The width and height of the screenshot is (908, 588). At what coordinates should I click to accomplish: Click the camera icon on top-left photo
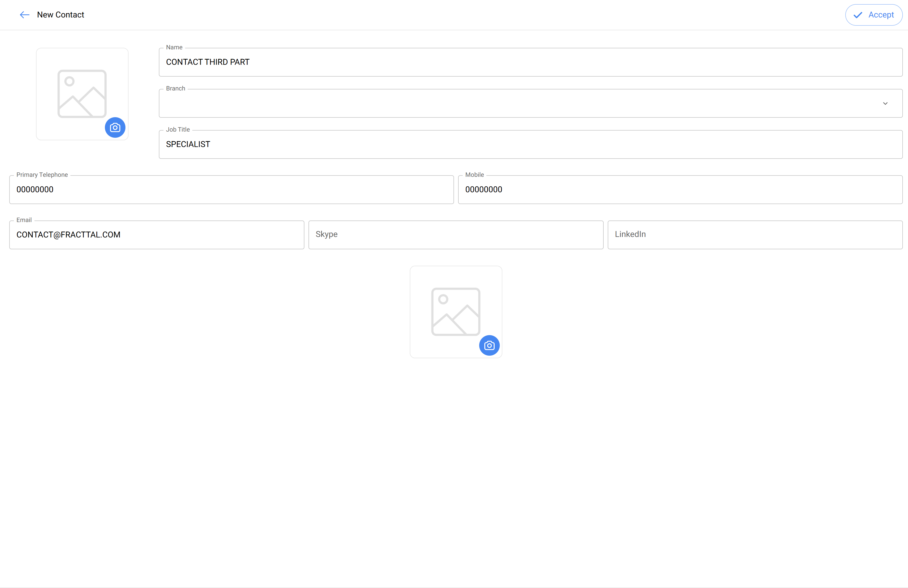click(115, 127)
